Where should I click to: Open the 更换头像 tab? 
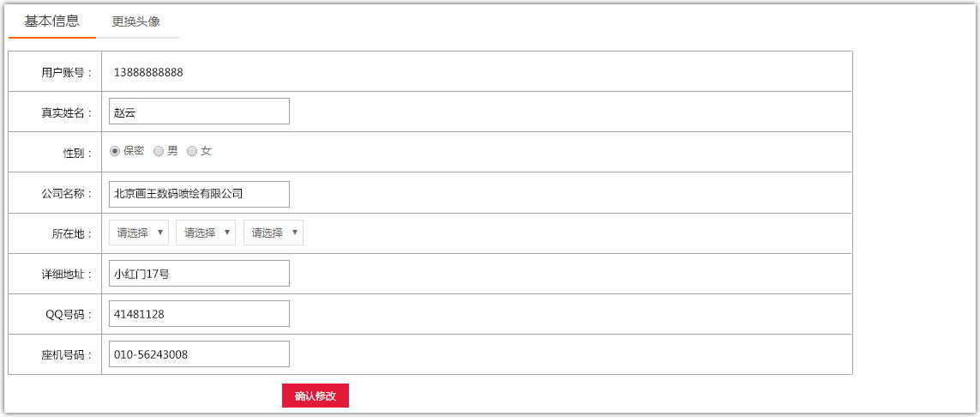pyautogui.click(x=135, y=21)
